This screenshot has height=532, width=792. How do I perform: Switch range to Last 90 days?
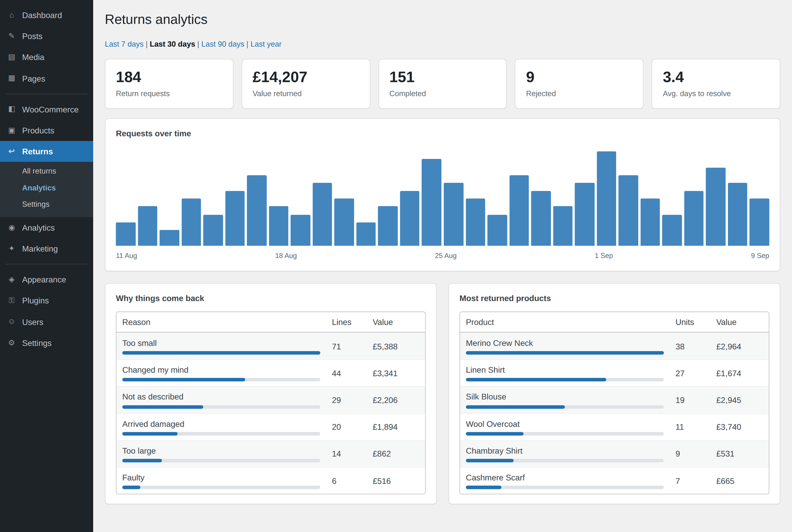click(223, 44)
